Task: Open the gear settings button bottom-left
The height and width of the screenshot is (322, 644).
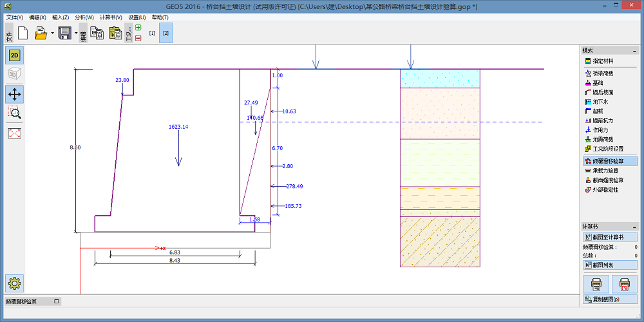Action: 14,282
